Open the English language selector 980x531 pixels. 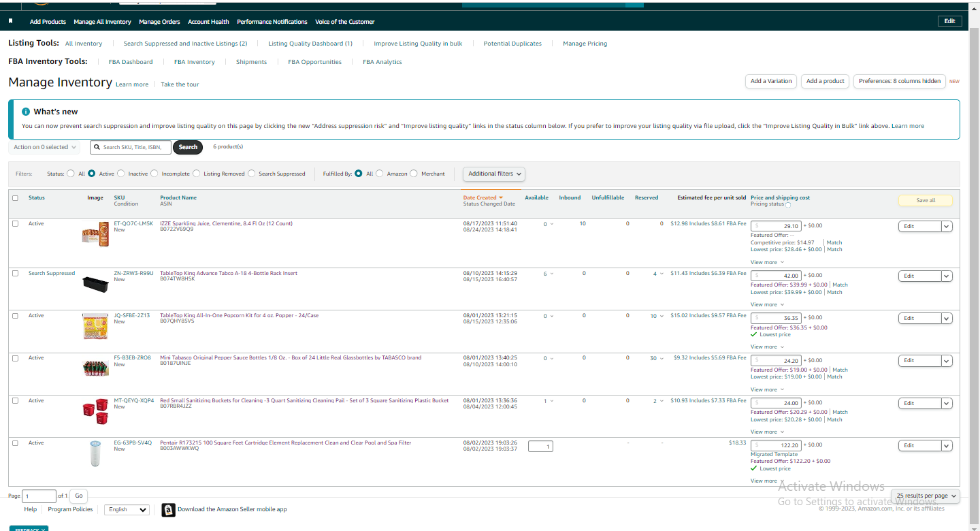pyautogui.click(x=127, y=510)
